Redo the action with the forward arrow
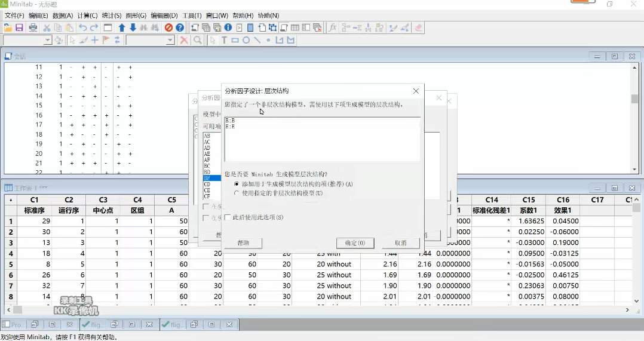This screenshot has height=341, width=644. point(94,27)
